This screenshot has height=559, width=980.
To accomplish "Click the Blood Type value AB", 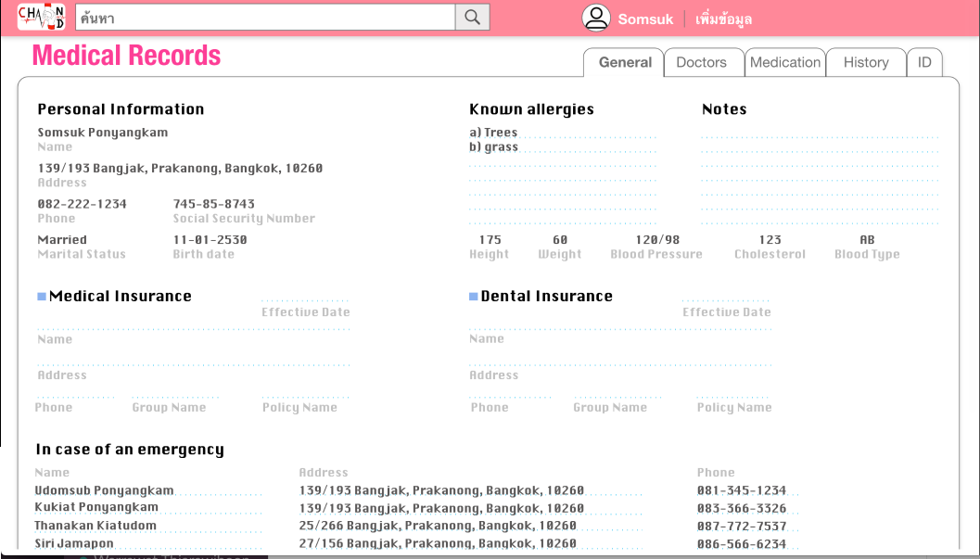I will pos(867,240).
